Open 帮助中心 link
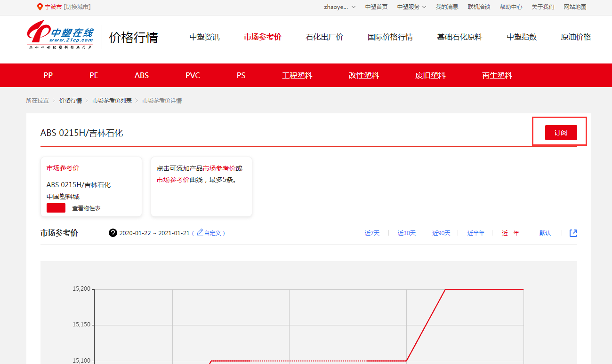 point(511,7)
